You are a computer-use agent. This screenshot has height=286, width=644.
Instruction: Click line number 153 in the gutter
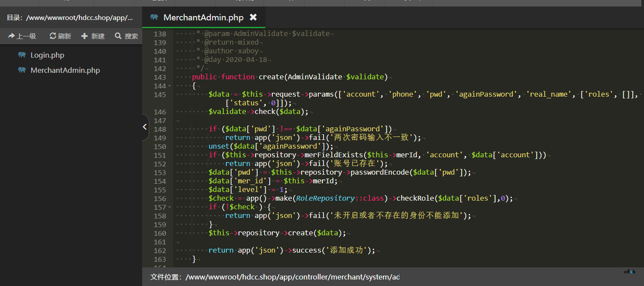pyautogui.click(x=160, y=172)
